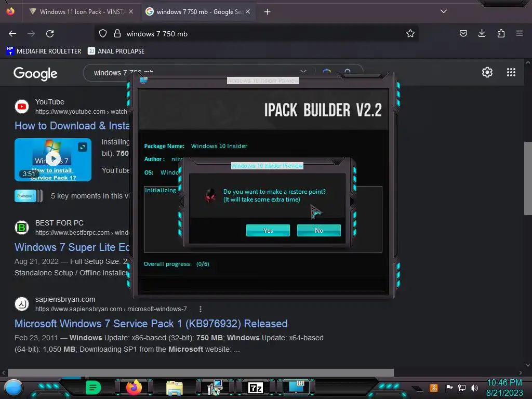The width and height of the screenshot is (532, 399).
Task: Open the Start orb on taskbar
Action: (14, 388)
